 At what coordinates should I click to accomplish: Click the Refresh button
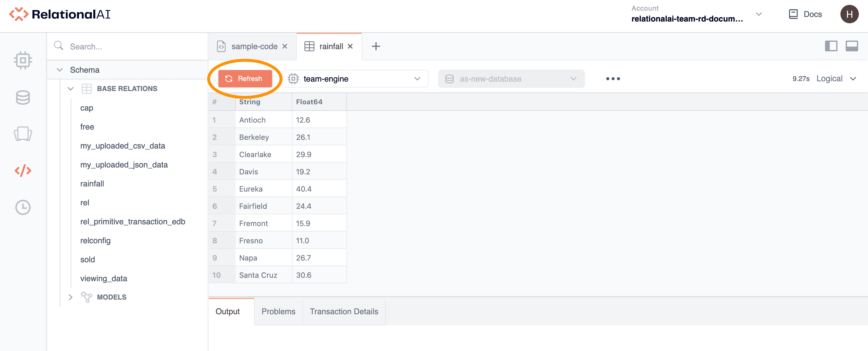click(x=245, y=79)
